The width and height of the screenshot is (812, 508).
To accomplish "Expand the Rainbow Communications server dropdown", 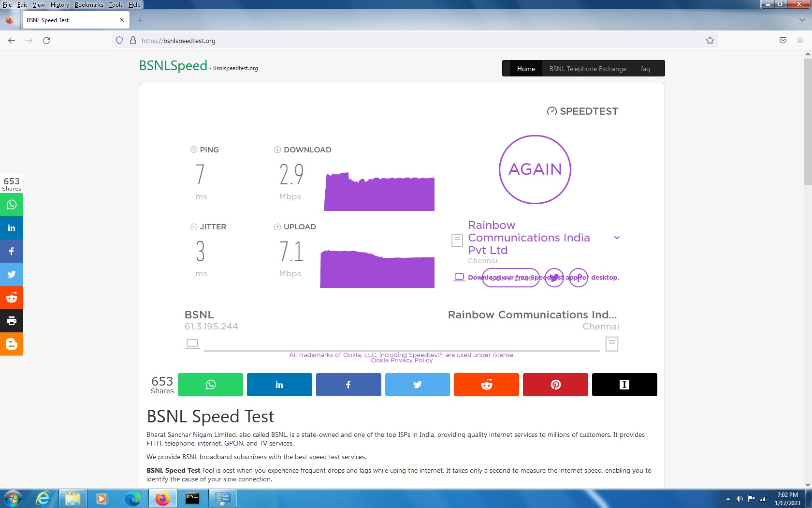I will tap(617, 238).
